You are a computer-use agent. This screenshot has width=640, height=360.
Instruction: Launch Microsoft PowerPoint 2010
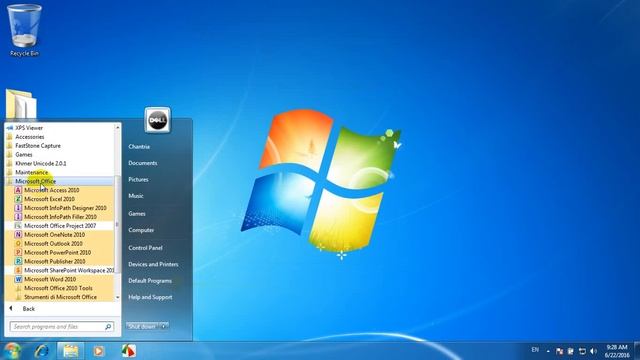[60, 253]
